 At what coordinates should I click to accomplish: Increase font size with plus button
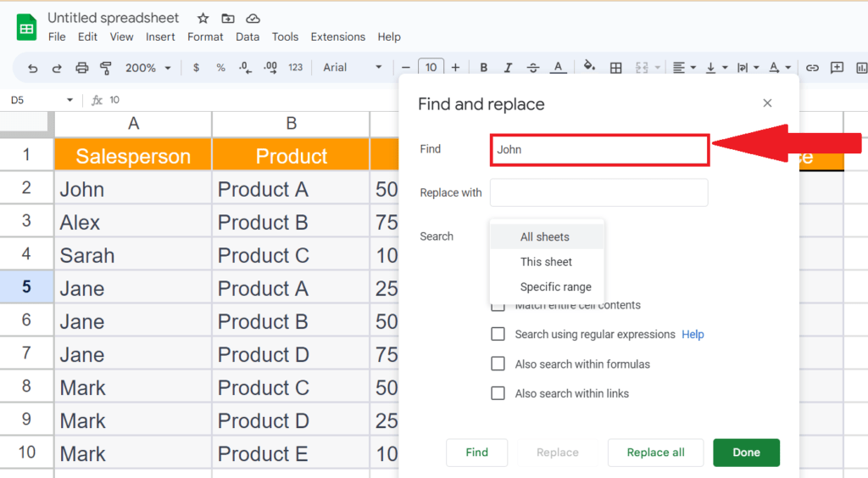(455, 68)
